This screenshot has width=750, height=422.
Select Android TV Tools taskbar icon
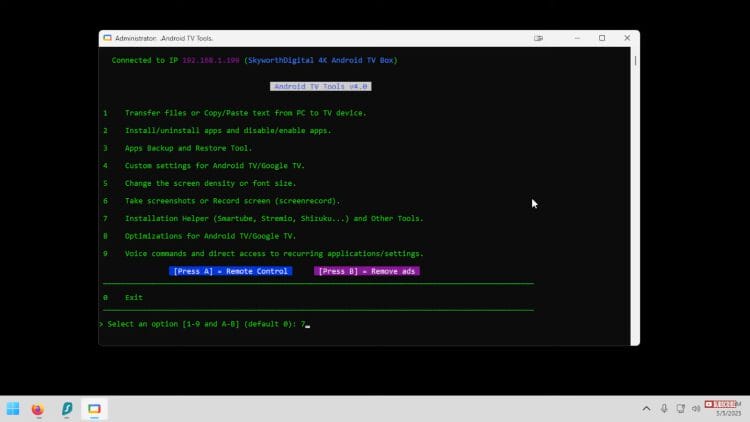(x=94, y=409)
